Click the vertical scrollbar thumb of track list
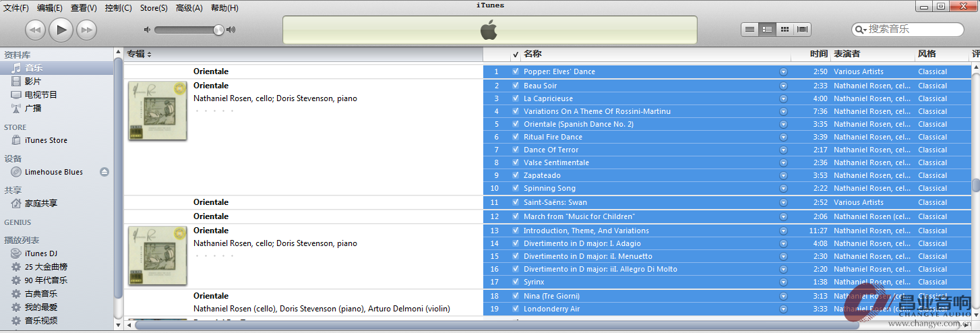This screenshot has height=333, width=980. click(x=975, y=185)
